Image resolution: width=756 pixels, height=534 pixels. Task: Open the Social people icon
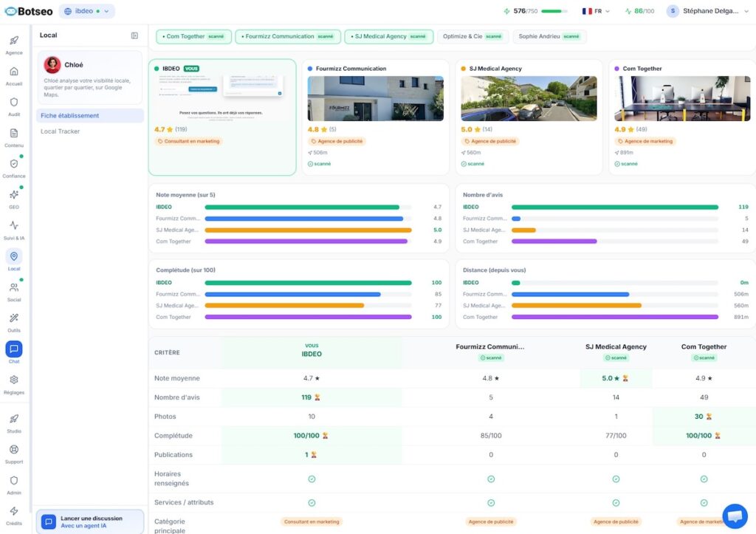pyautogui.click(x=14, y=287)
